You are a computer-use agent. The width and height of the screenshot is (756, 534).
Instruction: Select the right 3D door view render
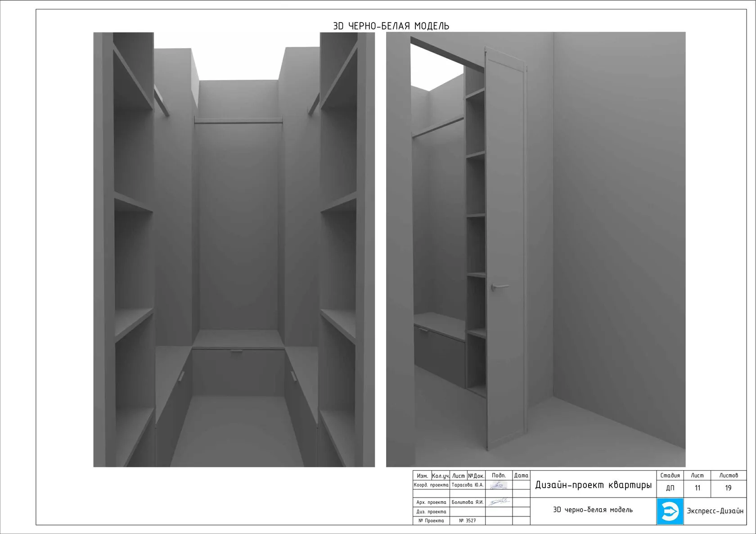[535, 249]
